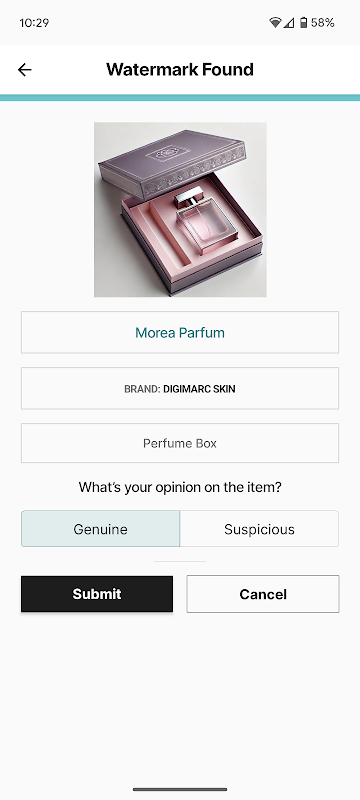Image resolution: width=360 pixels, height=800 pixels.
Task: Tap the divider below opinion options
Action: pos(180,561)
